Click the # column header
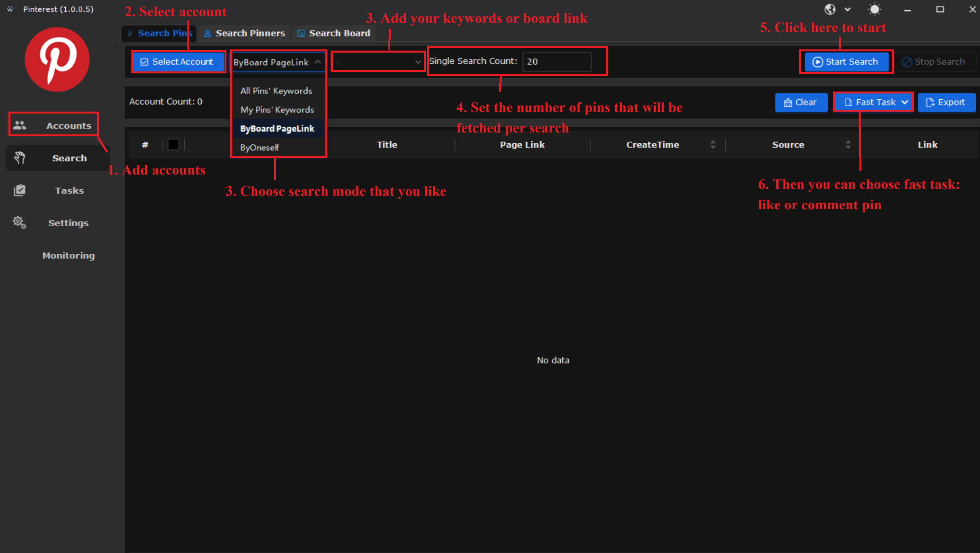The width and height of the screenshot is (980, 553). point(145,144)
